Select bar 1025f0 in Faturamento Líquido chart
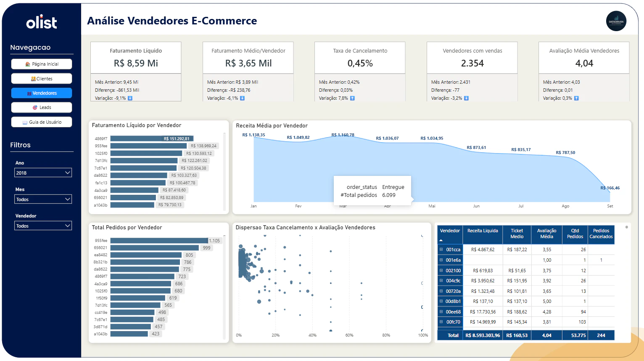This screenshot has height=361, width=644. tap(146, 153)
